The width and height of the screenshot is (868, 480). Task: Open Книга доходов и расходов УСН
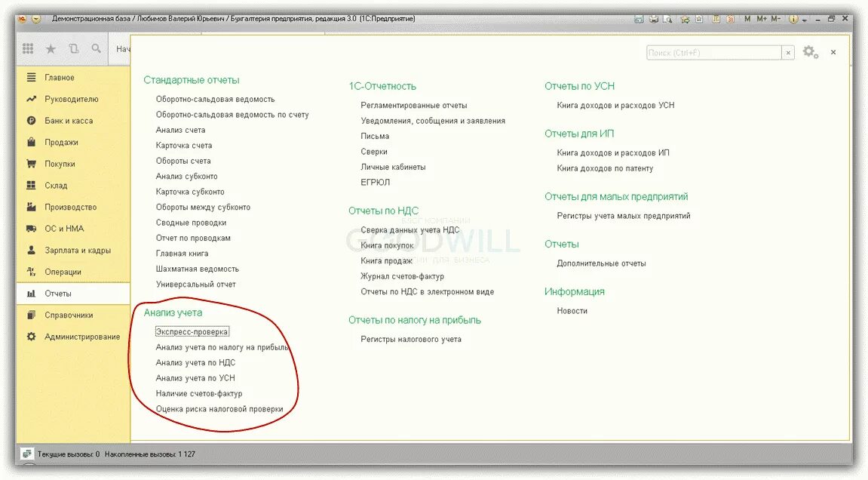[x=615, y=106]
